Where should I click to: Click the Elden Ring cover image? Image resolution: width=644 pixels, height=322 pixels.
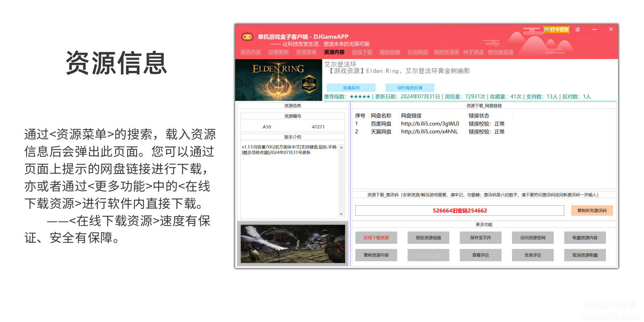click(x=279, y=80)
